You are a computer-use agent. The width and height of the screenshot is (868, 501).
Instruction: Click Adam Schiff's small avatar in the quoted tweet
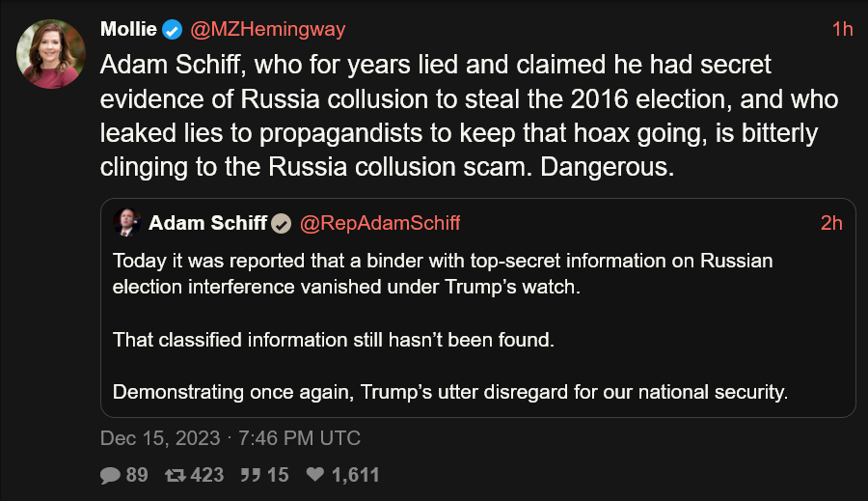click(126, 222)
